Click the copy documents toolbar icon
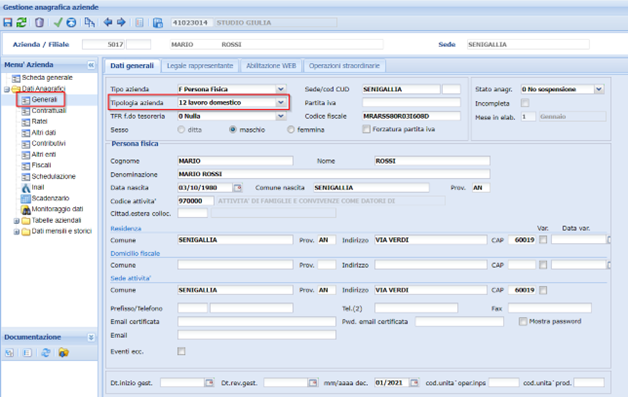The height and width of the screenshot is (398, 628). (x=89, y=22)
